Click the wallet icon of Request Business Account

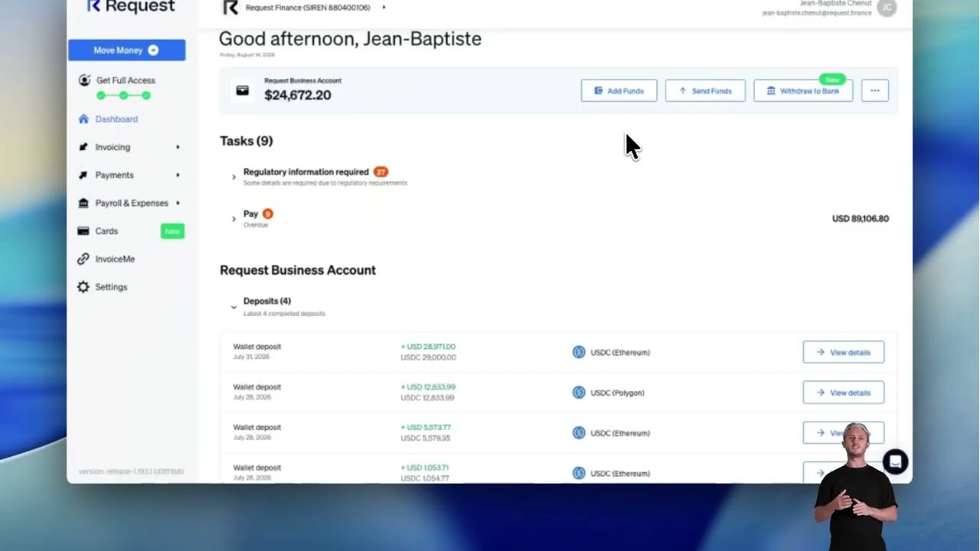(x=242, y=90)
